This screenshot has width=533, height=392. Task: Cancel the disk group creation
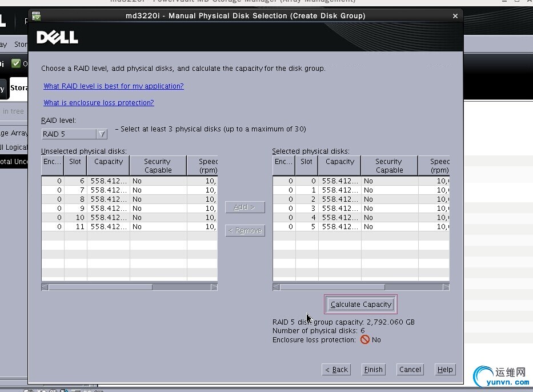point(410,370)
